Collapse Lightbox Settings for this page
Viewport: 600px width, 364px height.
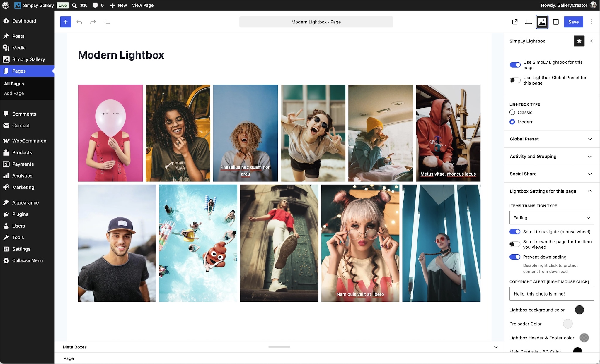[x=552, y=191]
